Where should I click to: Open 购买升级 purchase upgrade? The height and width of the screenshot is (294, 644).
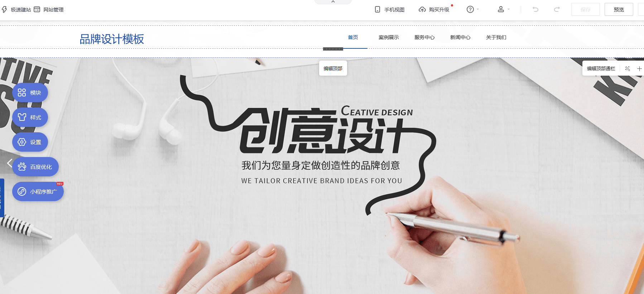point(434,9)
